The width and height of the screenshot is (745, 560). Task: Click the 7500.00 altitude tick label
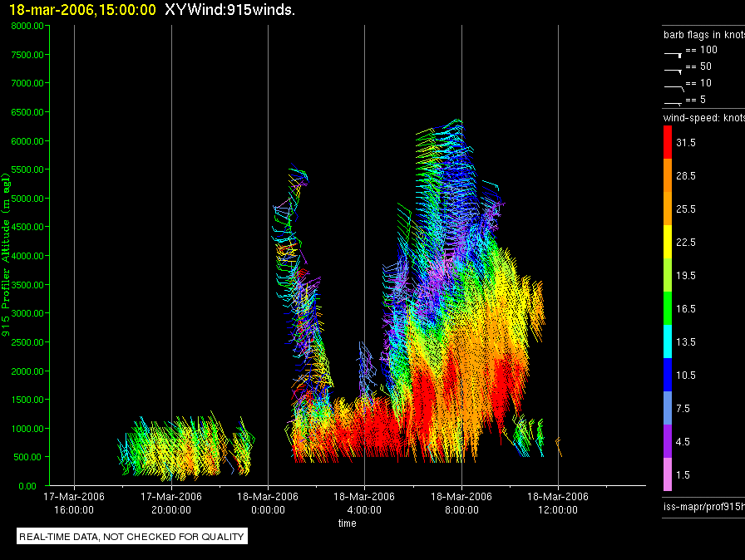27,55
